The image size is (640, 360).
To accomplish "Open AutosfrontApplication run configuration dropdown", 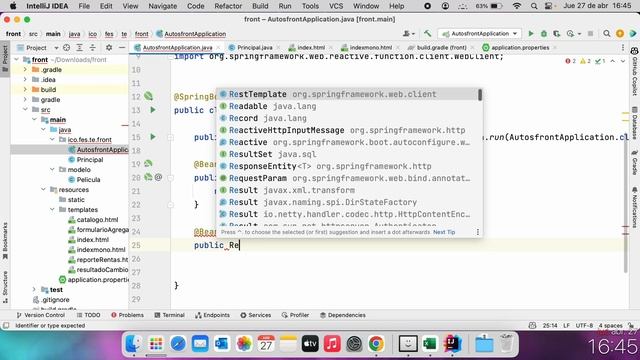I will pos(480,34).
